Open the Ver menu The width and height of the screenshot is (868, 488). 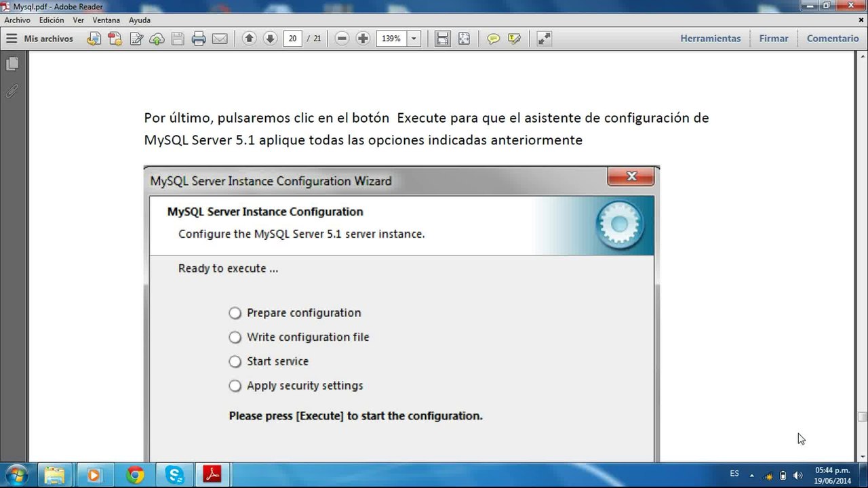[x=79, y=20]
